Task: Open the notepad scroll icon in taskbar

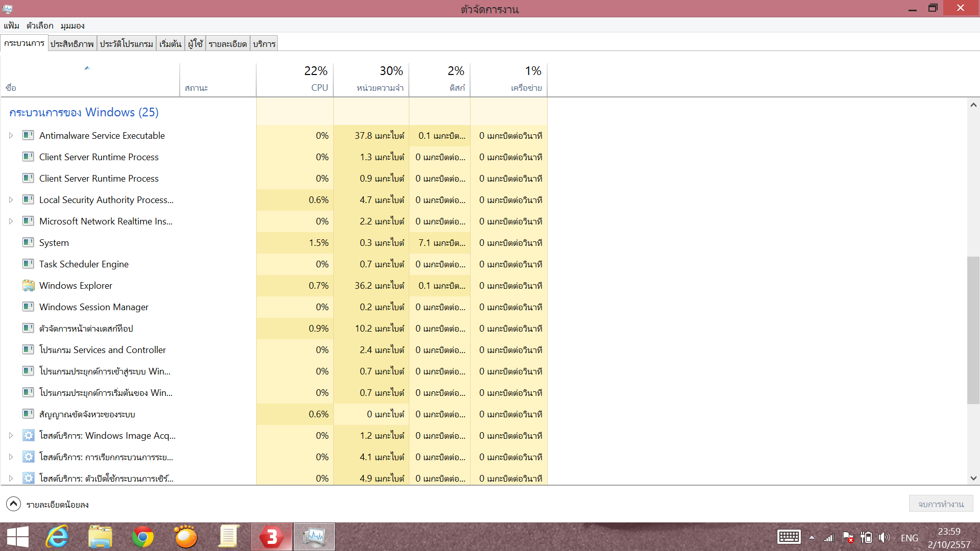Action: pos(229,537)
